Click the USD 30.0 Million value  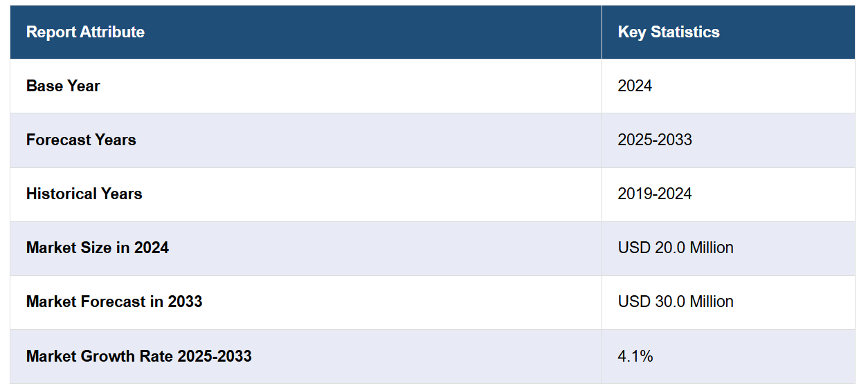tap(675, 301)
